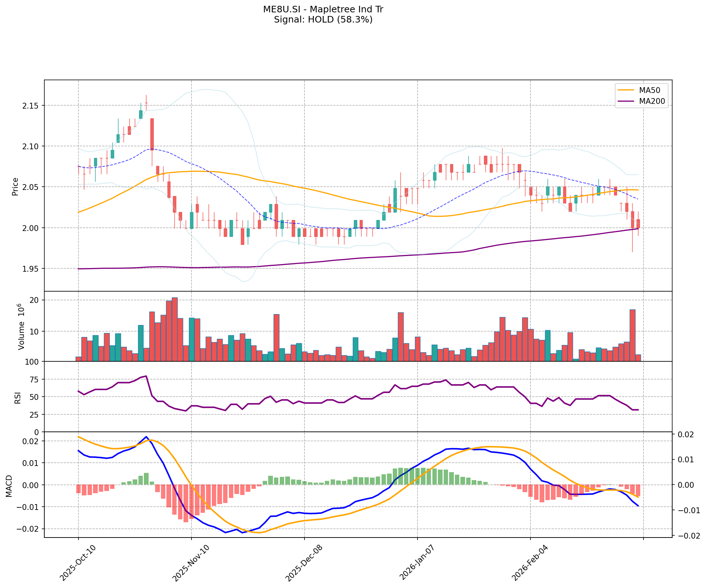This screenshot has width=706, height=588.
Task: Click the purple MA200 legend line swatch
Action: [626, 101]
